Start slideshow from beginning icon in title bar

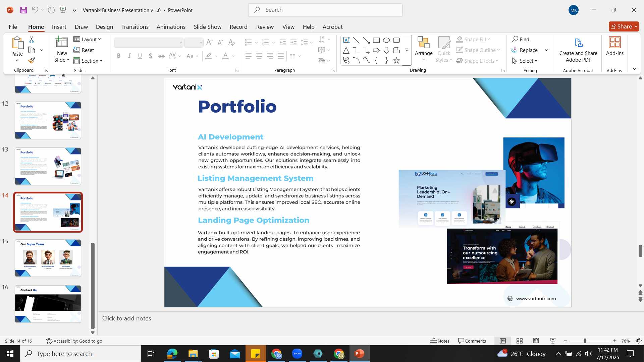(x=63, y=10)
